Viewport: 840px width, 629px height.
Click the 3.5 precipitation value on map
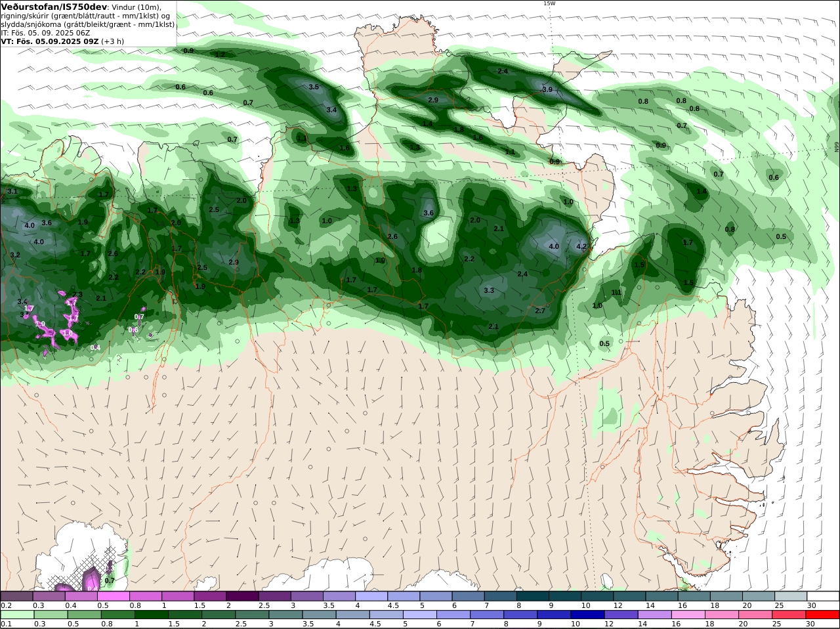314,87
